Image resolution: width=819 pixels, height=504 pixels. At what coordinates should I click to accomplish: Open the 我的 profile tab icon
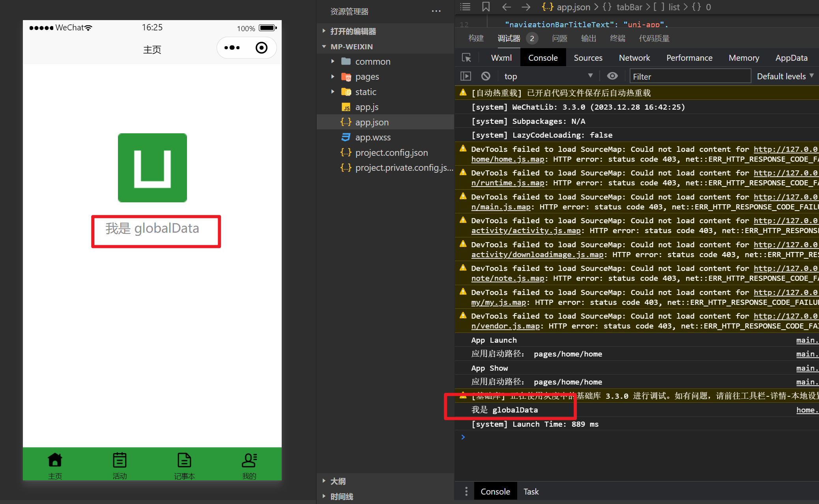[x=249, y=460]
